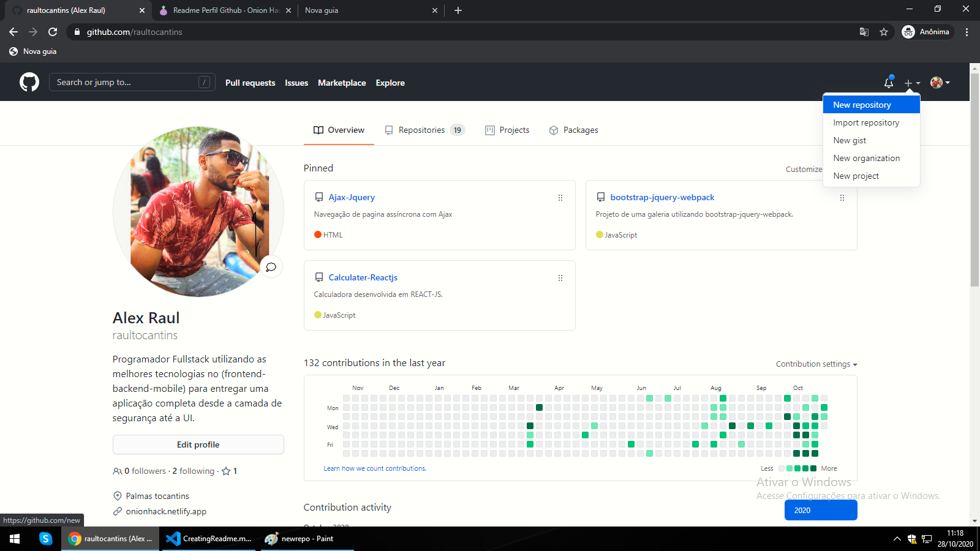Toggle the plus create-new dropdown
Viewport: 980px width, 551px height.
(912, 83)
